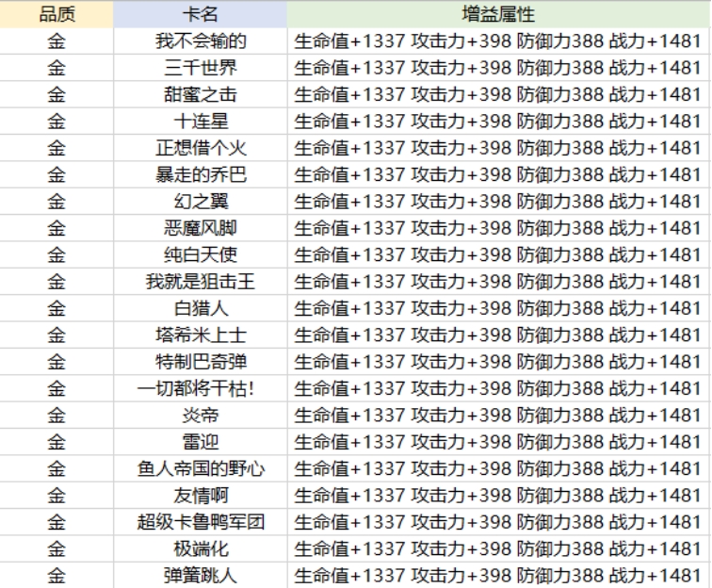Click the 超级卡鲁鸭军团 cell
712x588 pixels.
tap(201, 521)
